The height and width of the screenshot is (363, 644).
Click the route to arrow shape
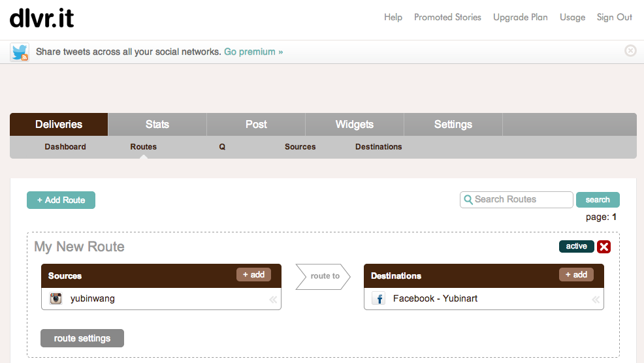[323, 276]
